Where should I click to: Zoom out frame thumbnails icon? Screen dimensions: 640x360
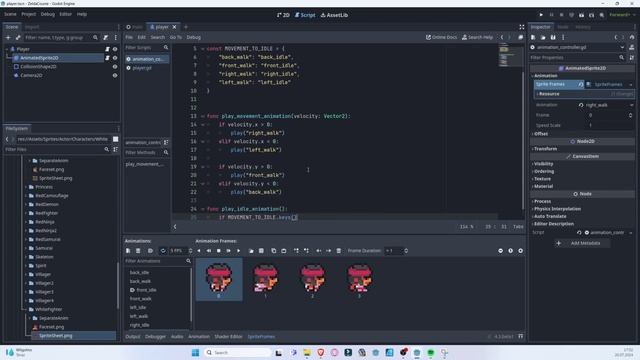pyautogui.click(x=500, y=251)
